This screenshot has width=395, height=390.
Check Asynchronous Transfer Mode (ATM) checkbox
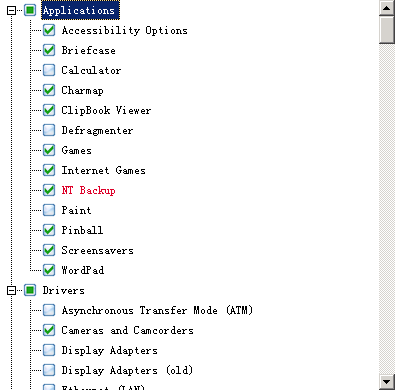point(49,310)
